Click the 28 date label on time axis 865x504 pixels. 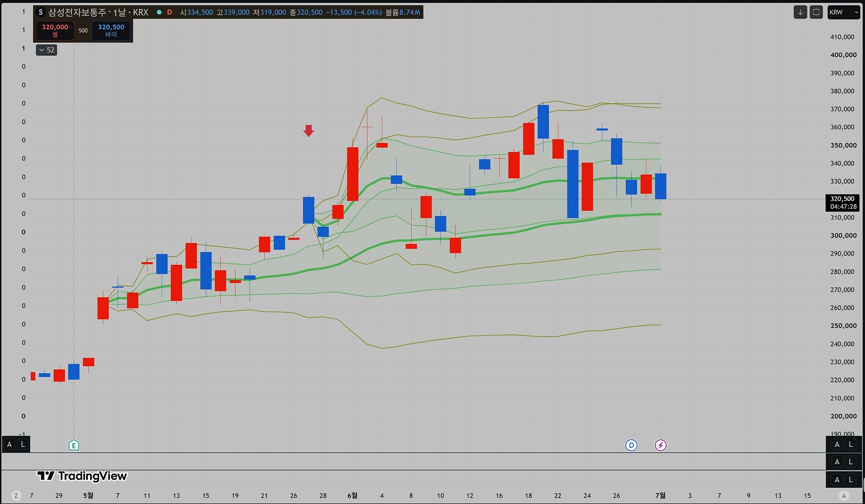point(323,495)
